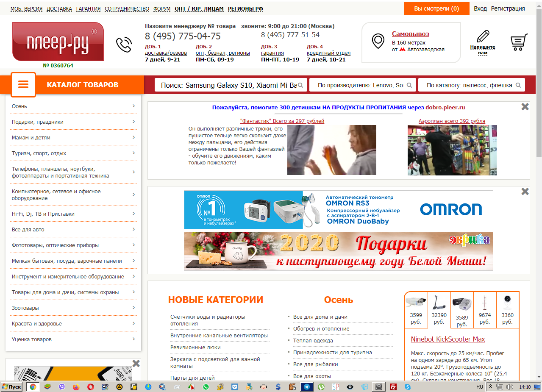
Task: Open 'ДОСТАВКА' top menu link
Action: (59, 8)
